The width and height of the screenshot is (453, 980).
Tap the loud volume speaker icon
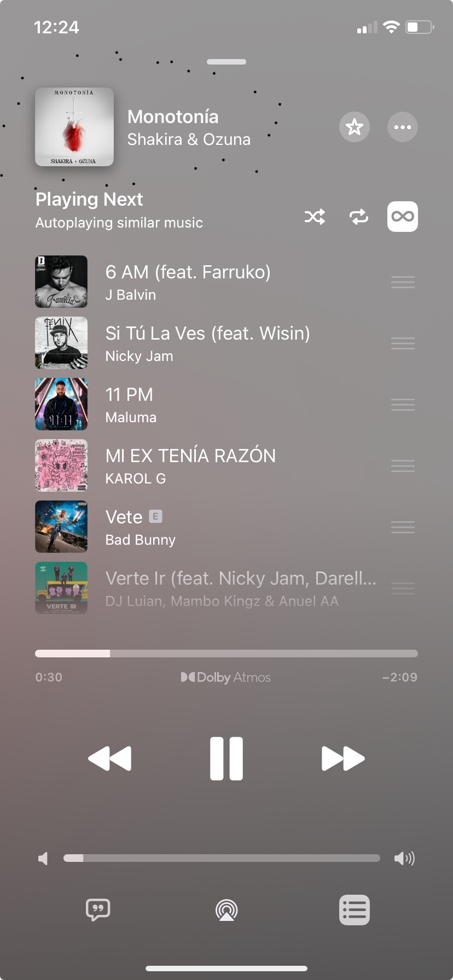click(404, 858)
